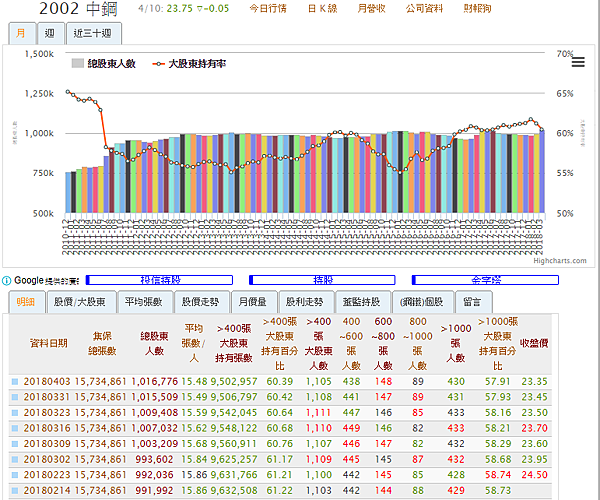
Task: Click the value 1,016,776 shareholders count
Action: coord(155,381)
